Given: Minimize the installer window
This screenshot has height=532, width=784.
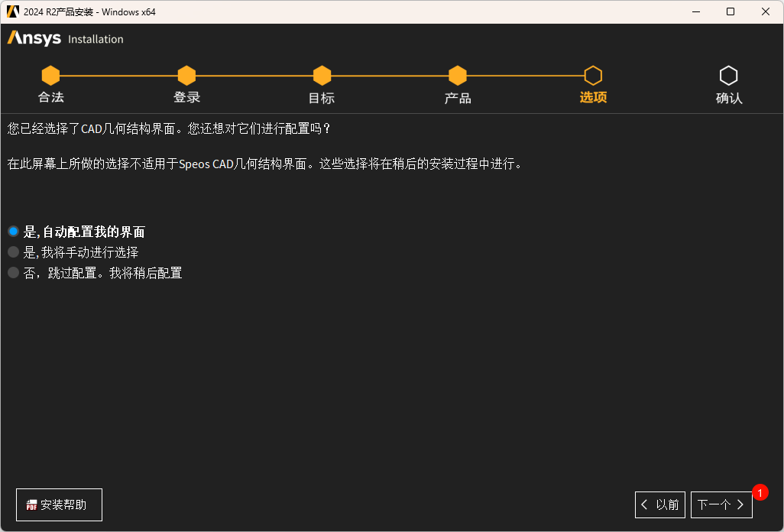Looking at the screenshot, I should (x=696, y=11).
